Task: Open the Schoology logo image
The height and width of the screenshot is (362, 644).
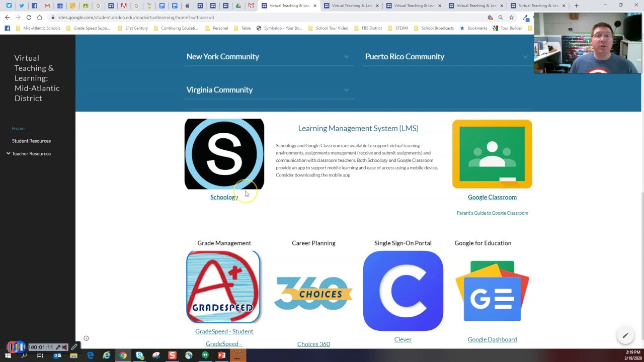Action: click(224, 154)
